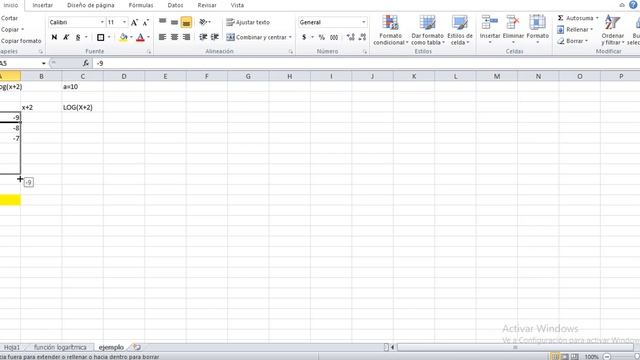Expand the Combinar y centrar dropdown arrow
The width and height of the screenshot is (640, 360).
tap(290, 37)
